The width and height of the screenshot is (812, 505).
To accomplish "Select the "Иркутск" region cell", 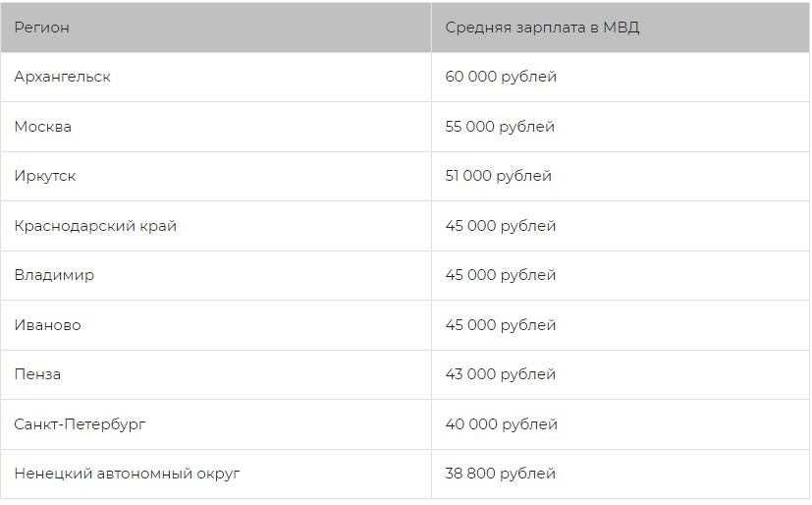I will (x=45, y=176).
